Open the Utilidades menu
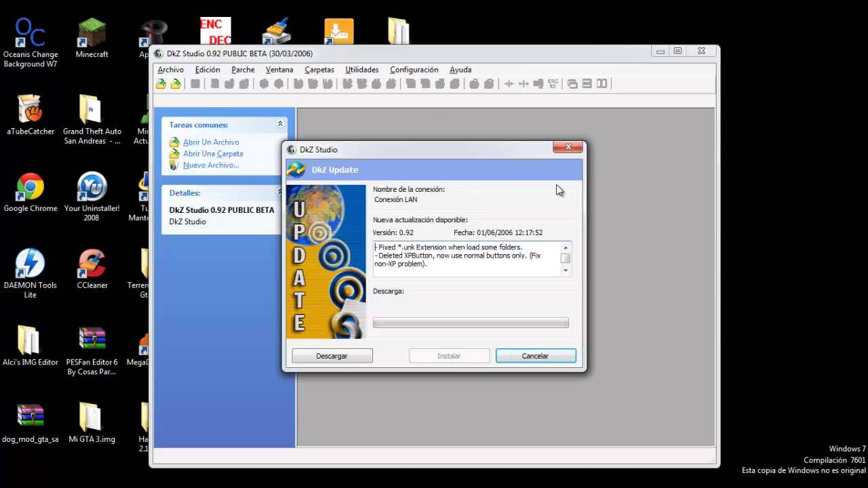Image resolution: width=868 pixels, height=488 pixels. point(362,70)
